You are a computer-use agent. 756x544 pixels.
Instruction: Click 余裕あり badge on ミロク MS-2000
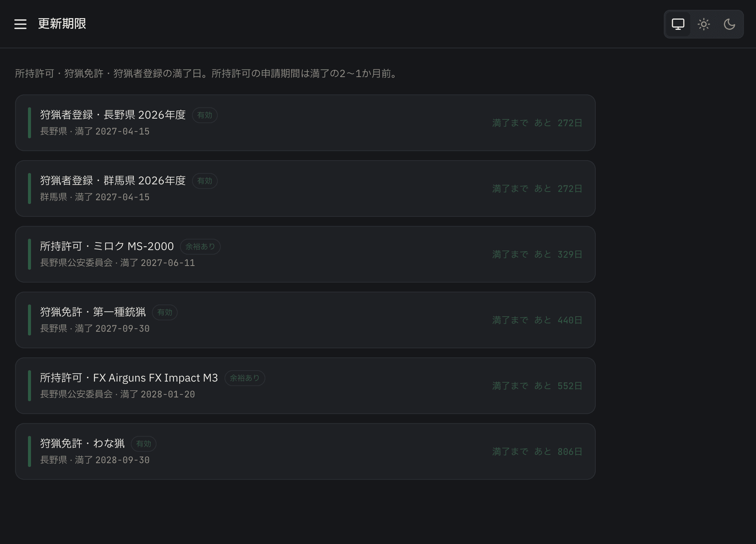point(200,247)
